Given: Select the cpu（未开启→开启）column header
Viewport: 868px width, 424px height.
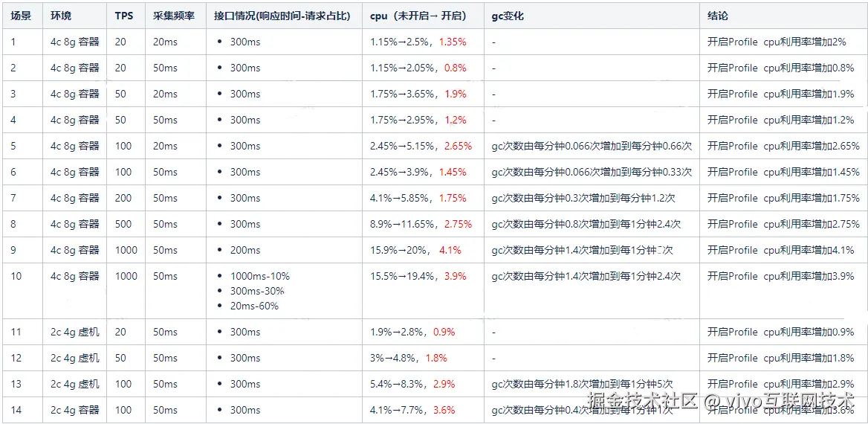Looking at the screenshot, I should click(418, 16).
